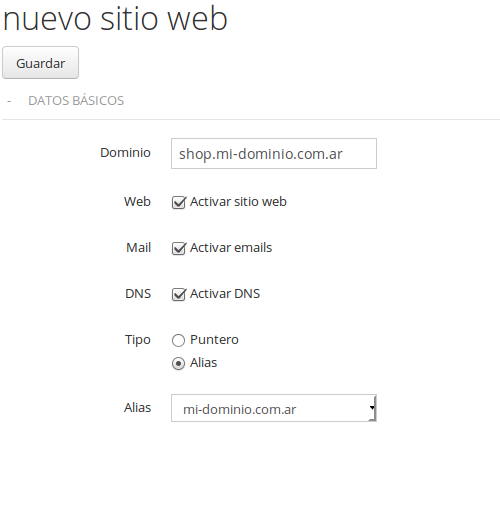Collapse the DATOS BÁSICOS section using the dash icon

pos(9,101)
